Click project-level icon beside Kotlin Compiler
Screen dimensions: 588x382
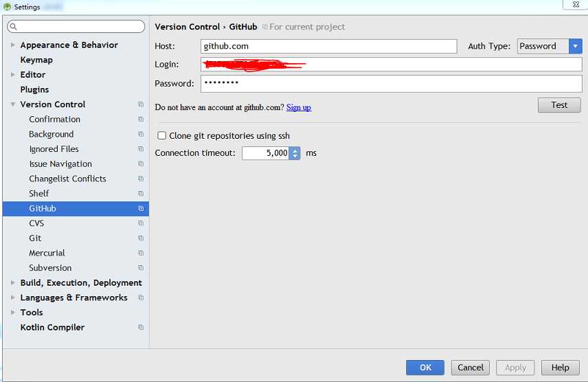tap(141, 327)
